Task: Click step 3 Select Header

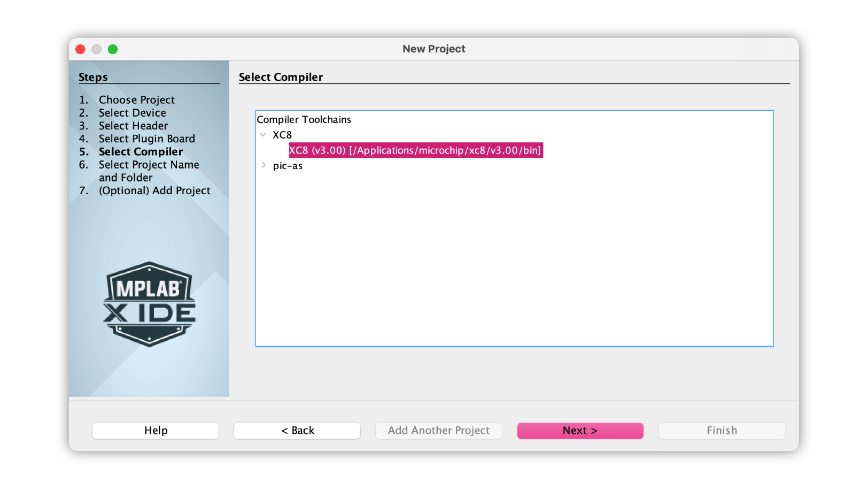Action: coord(133,126)
